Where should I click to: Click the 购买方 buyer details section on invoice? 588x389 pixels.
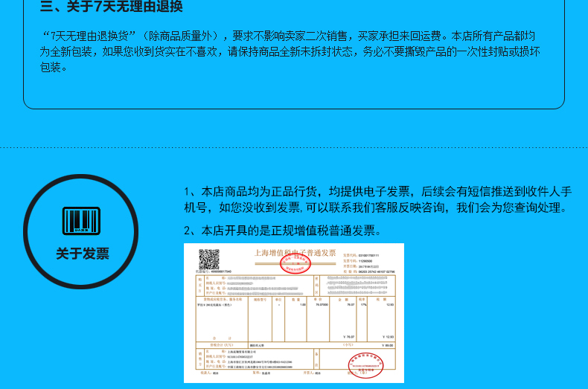(253, 284)
